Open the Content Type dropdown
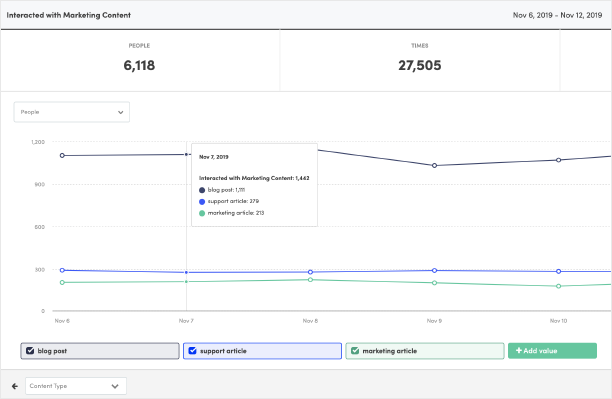Image resolution: width=612 pixels, height=399 pixels. tap(76, 386)
